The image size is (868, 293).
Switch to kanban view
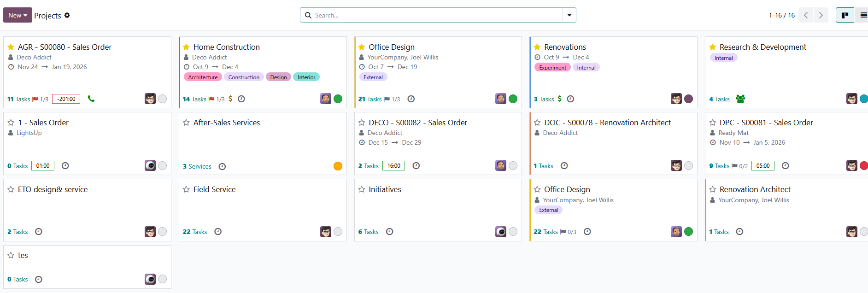(845, 15)
